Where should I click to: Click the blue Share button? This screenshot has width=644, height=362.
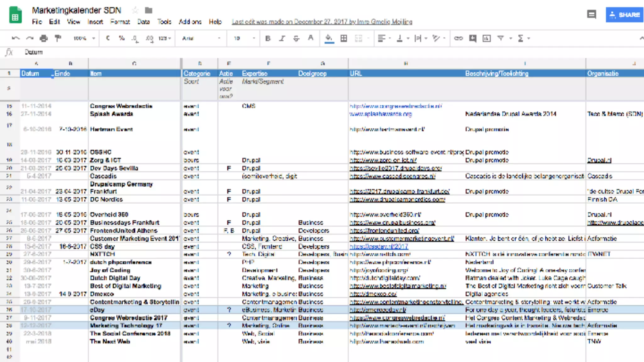624,14
